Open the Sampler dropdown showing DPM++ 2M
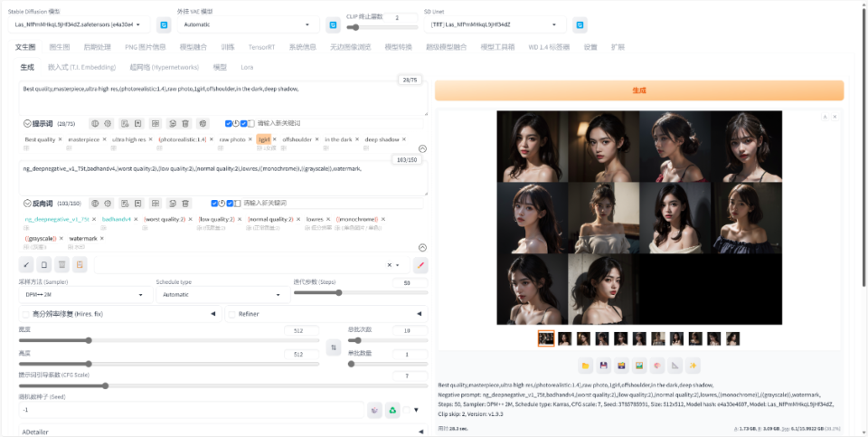This screenshot has height=437, width=868. tap(86, 295)
